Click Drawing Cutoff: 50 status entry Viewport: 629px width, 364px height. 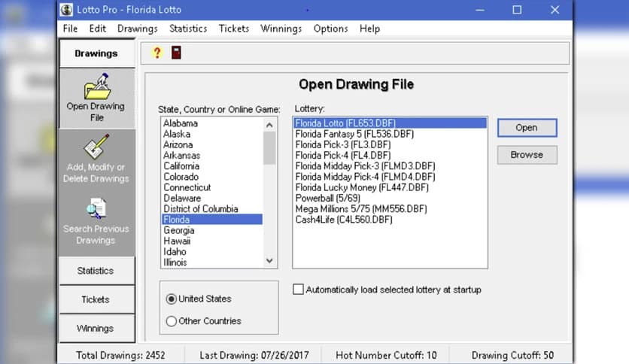click(x=512, y=355)
